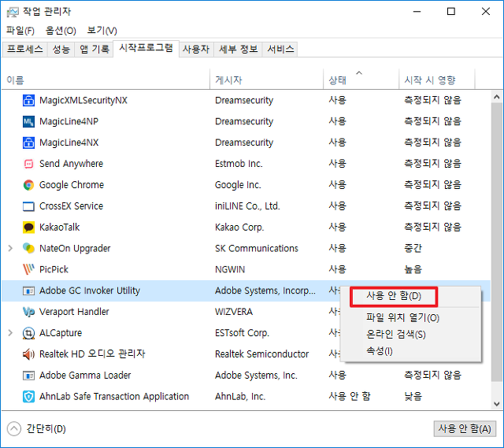Expand the ALCapture row
Viewport: 504px width, 448px height.
10,333
